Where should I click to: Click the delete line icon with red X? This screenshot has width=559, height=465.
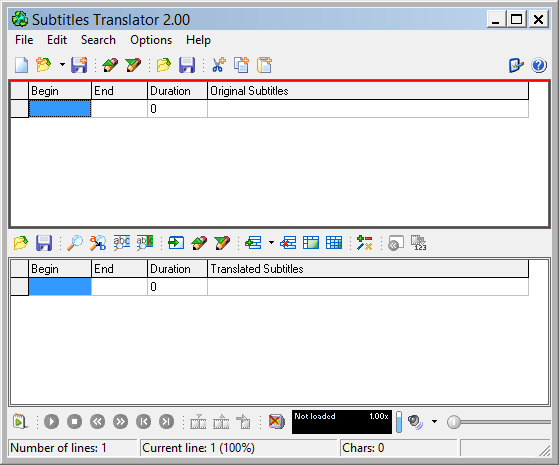[288, 243]
